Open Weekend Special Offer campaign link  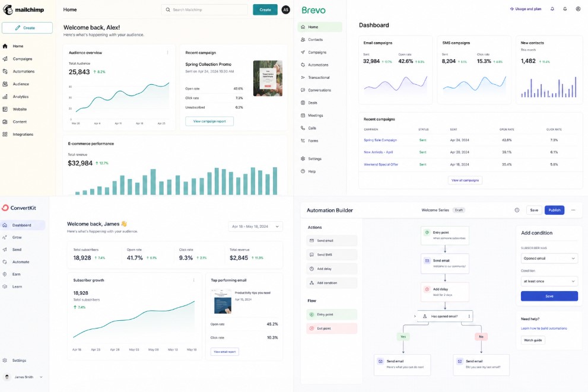(381, 164)
